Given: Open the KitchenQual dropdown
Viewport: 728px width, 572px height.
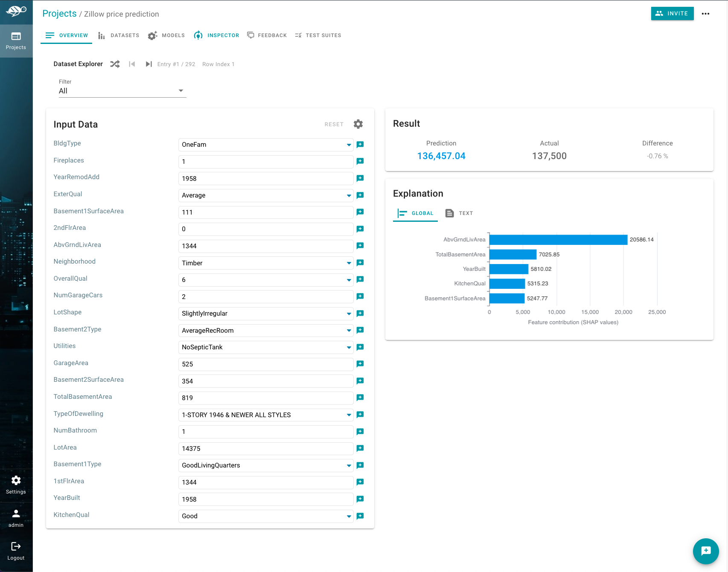Looking at the screenshot, I should (349, 516).
